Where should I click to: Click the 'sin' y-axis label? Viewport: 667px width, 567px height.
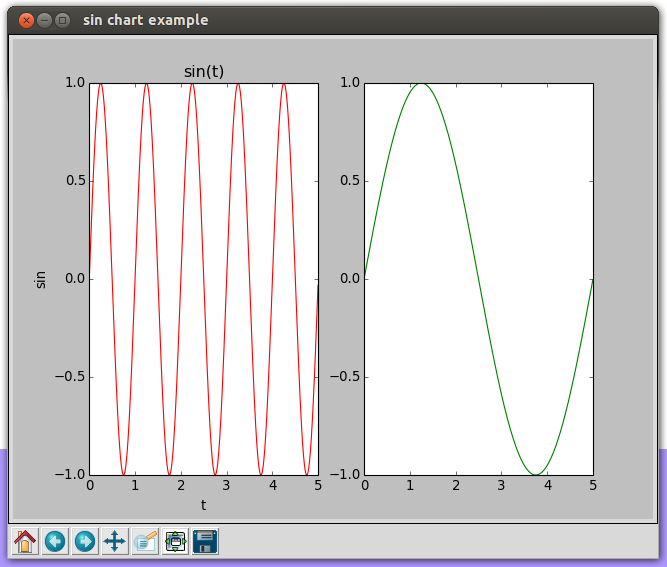tap(40, 279)
